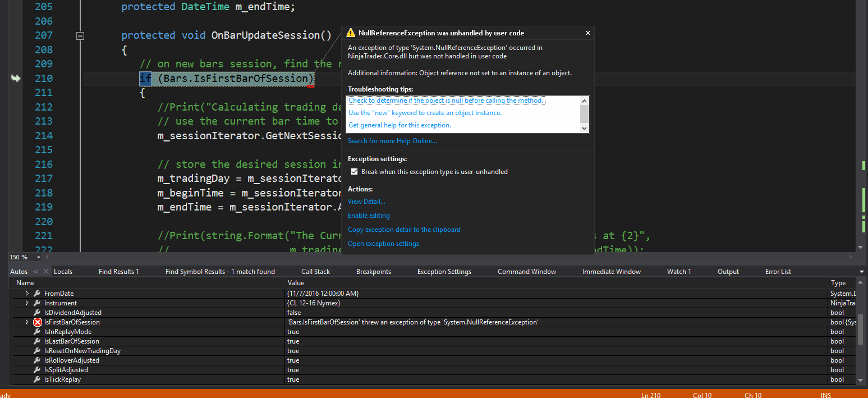Close the Autos tab with its X
Viewport: 868px width, 398px height.
[x=45, y=272]
